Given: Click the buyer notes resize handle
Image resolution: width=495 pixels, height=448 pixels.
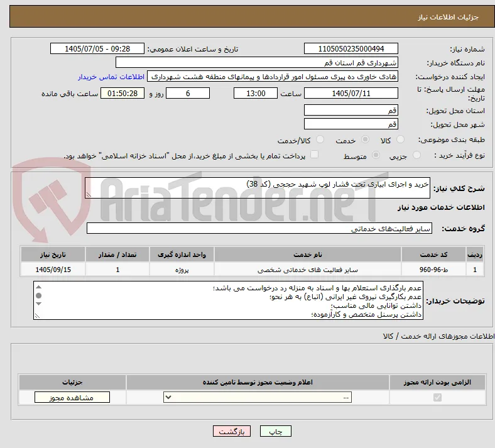Looking at the screenshot, I should (x=37, y=315).
